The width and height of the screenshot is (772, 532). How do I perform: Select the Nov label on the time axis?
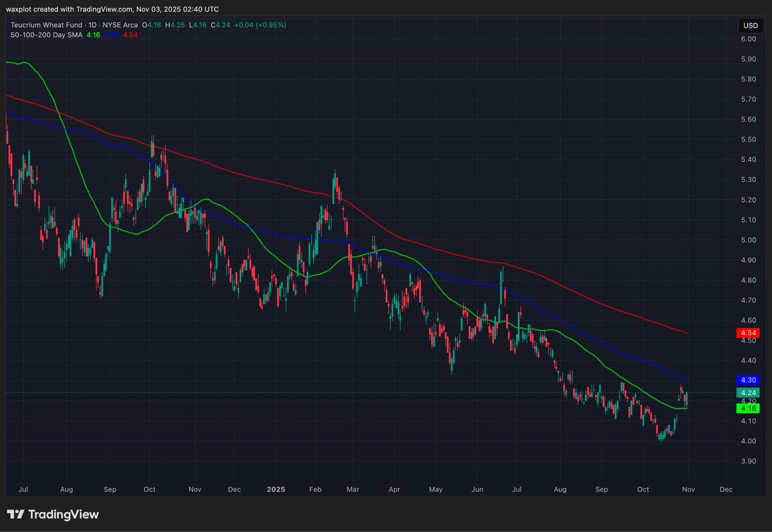pyautogui.click(x=688, y=489)
